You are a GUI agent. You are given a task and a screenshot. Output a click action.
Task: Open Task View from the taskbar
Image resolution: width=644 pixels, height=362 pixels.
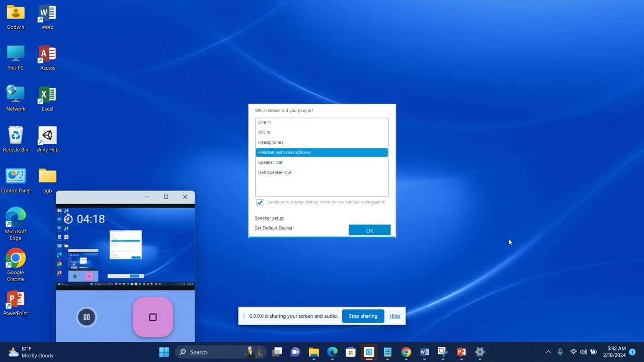click(277, 352)
